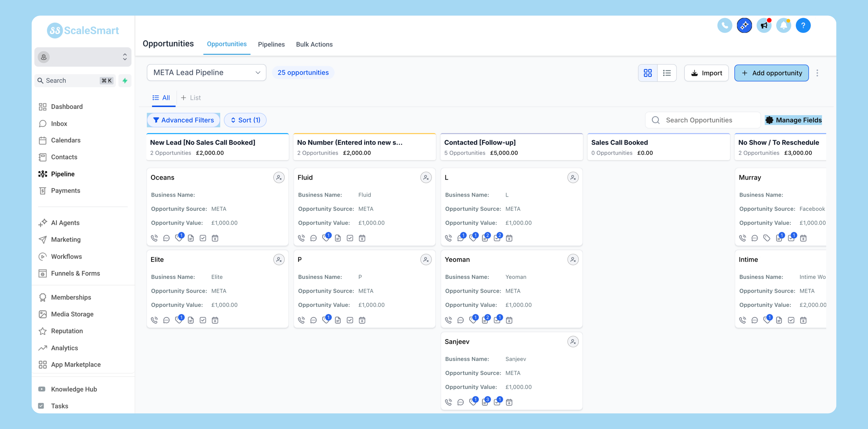The height and width of the screenshot is (429, 868).
Task: Switch to the list view layout
Action: [x=667, y=73]
